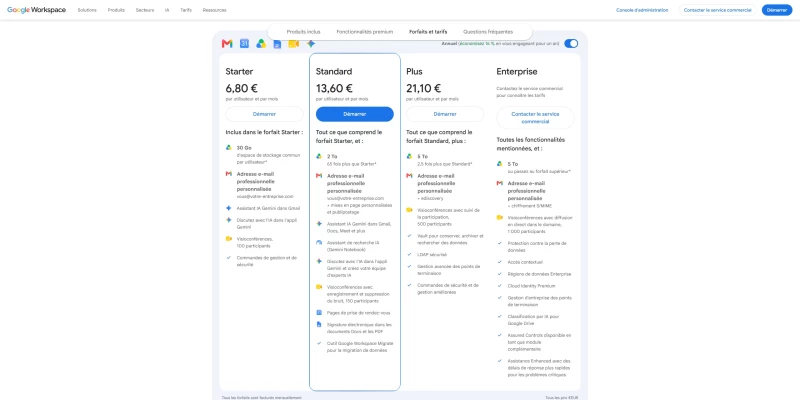
Task: Click the Google Workspace logo
Action: [x=36, y=10]
